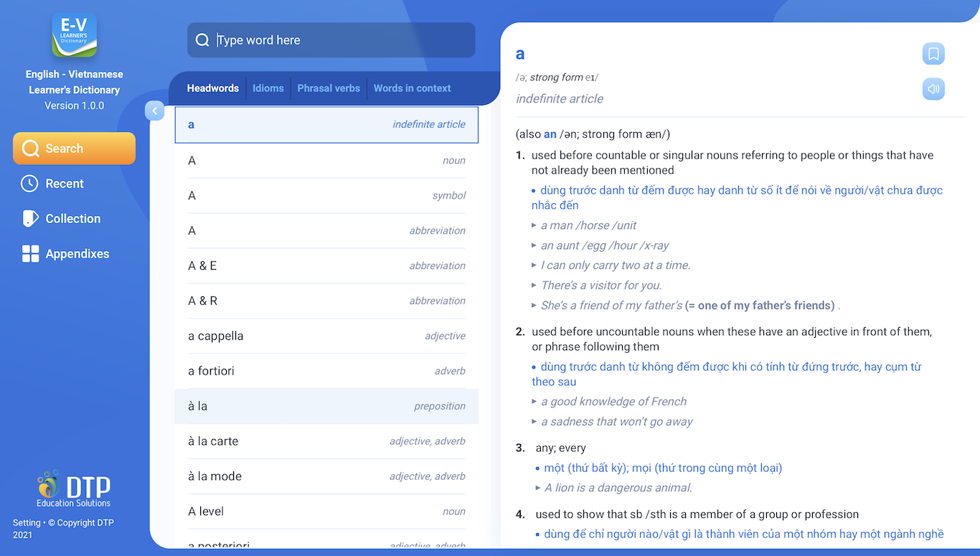
Task: Select headword 'A' symbol
Action: click(326, 196)
